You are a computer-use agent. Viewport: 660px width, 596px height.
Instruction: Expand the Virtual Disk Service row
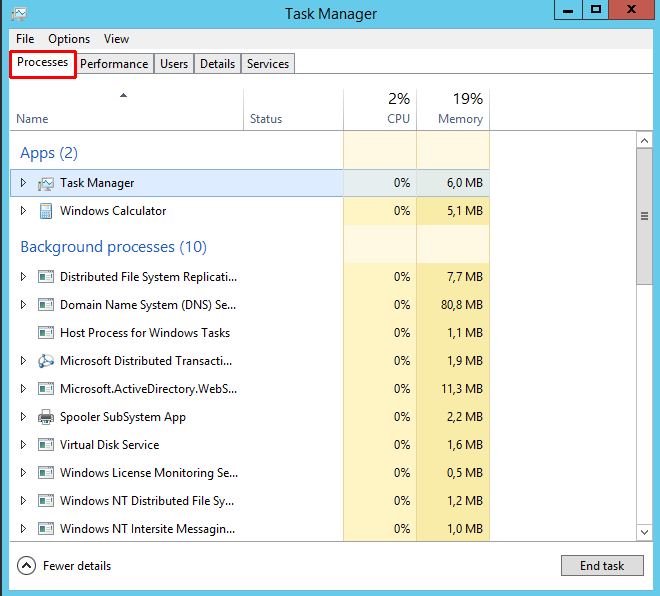point(24,444)
